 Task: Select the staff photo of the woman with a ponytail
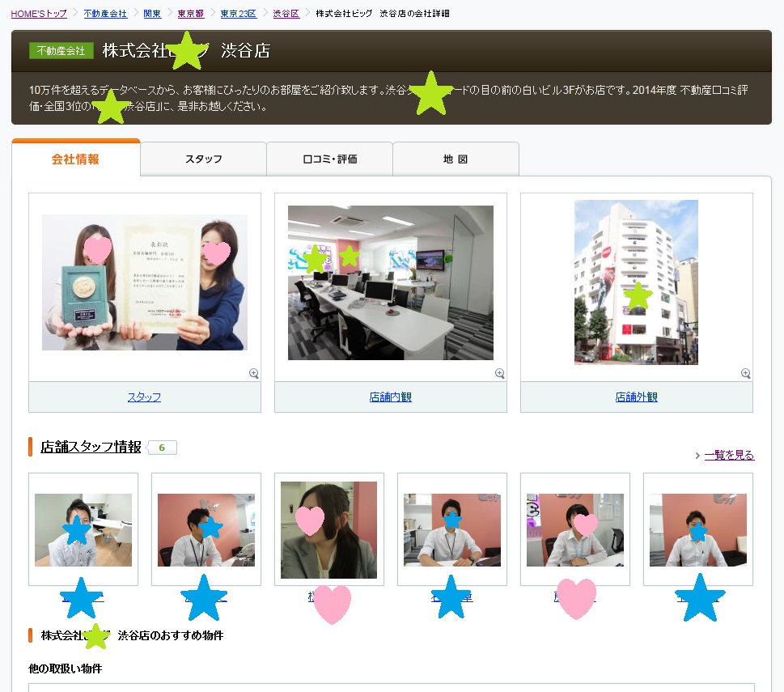[x=328, y=529]
